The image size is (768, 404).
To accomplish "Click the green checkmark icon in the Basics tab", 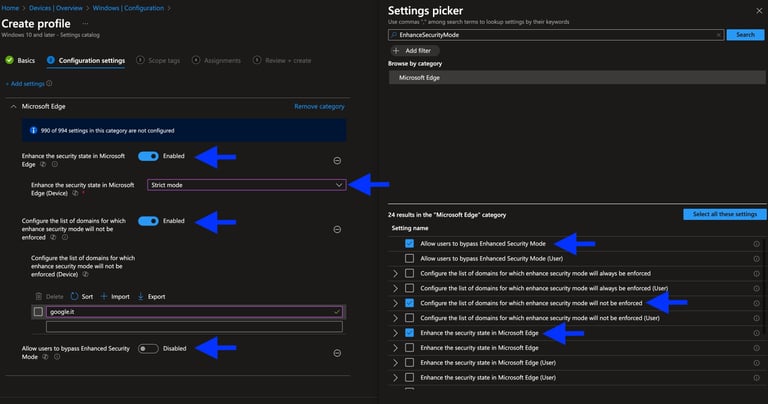I will 9,60.
